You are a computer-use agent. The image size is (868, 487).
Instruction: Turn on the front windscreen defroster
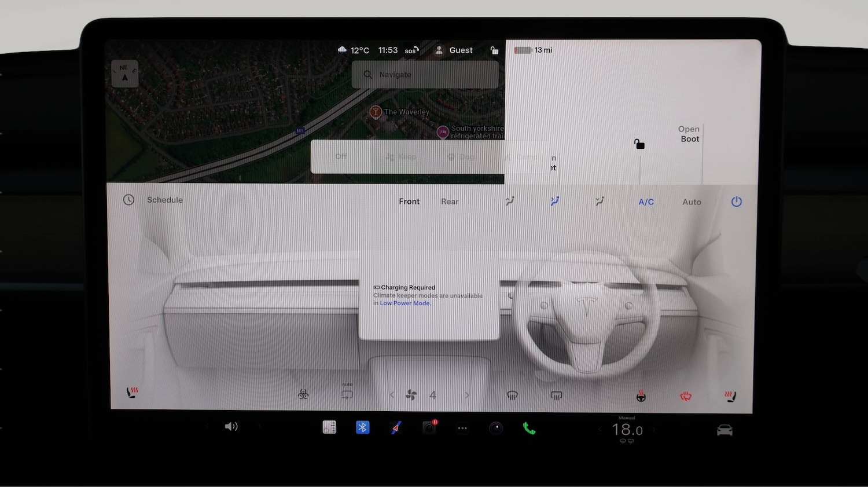513,394
